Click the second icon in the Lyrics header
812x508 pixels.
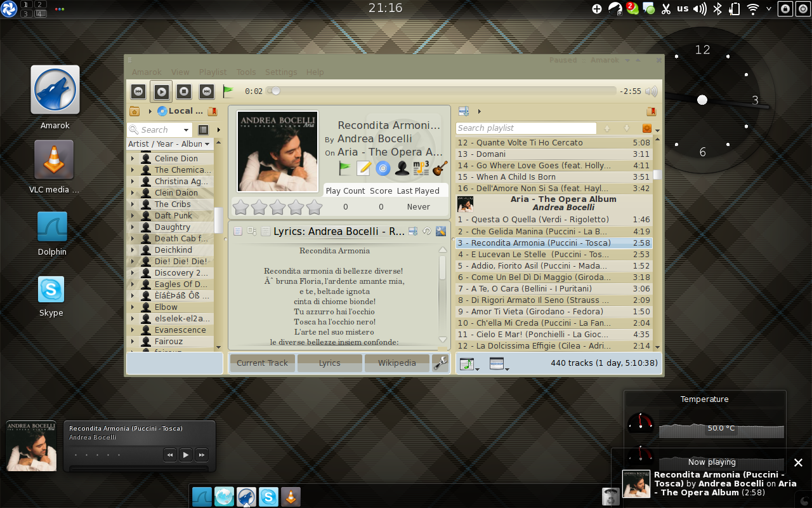pos(252,231)
